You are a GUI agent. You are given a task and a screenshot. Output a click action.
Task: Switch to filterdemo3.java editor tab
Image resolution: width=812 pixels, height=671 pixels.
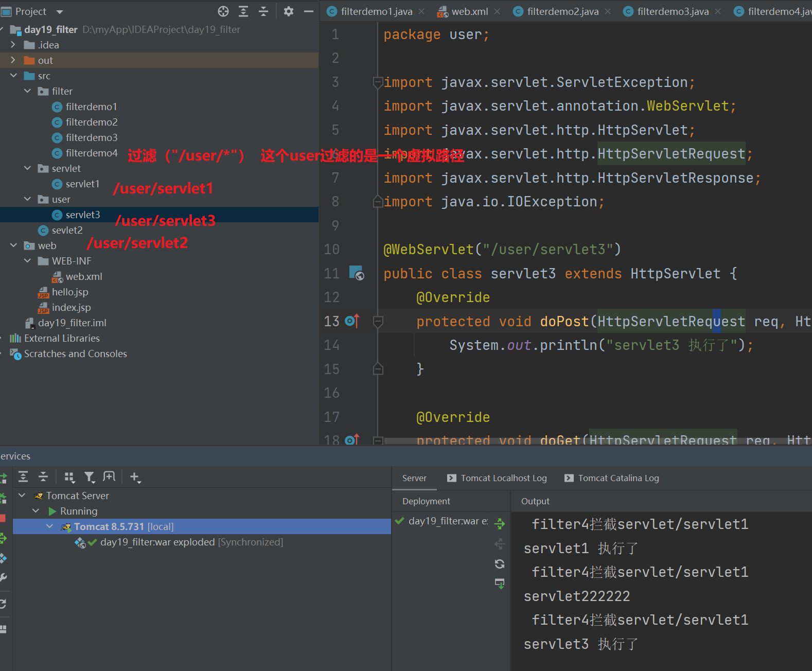(x=673, y=11)
